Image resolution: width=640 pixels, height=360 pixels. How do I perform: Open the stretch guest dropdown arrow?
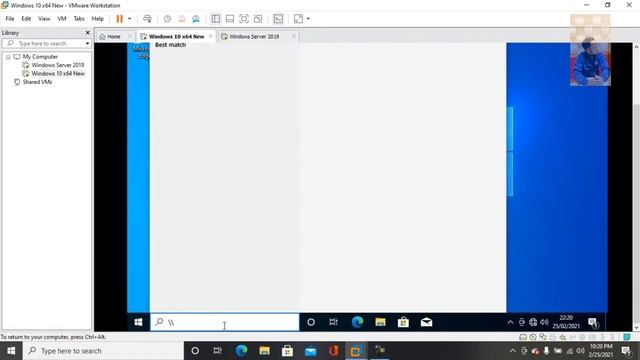[x=308, y=19]
